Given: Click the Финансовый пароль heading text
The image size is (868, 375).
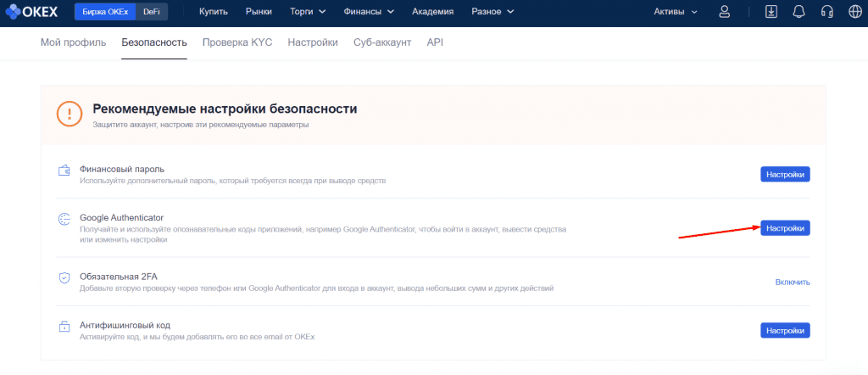Looking at the screenshot, I should tap(122, 168).
